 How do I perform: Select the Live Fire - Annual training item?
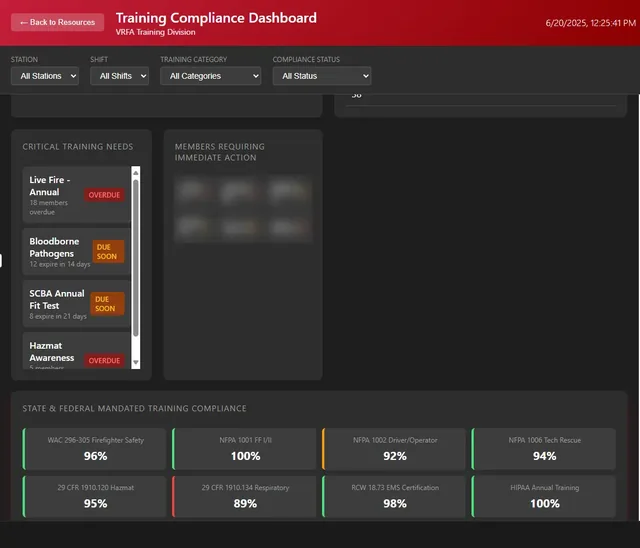click(x=77, y=195)
